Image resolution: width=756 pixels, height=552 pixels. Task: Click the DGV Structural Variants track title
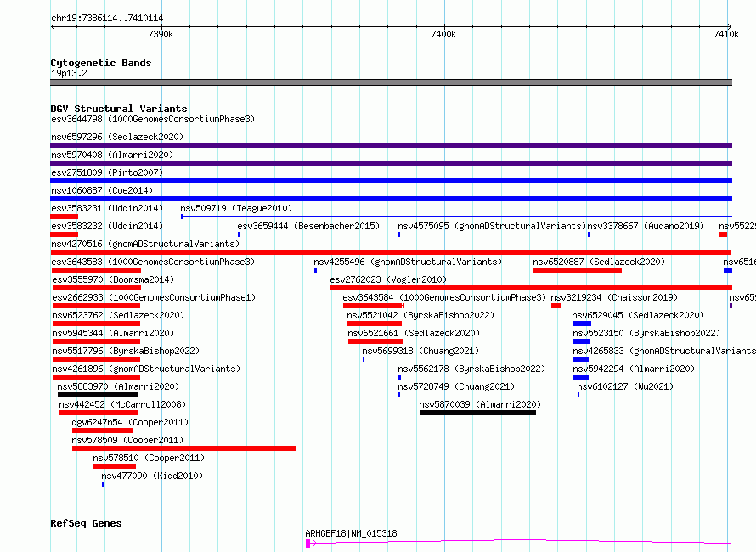119,109
